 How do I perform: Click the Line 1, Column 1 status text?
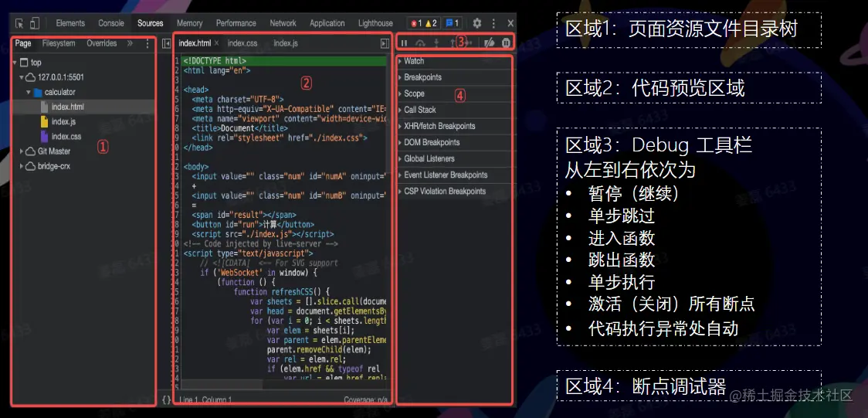[x=205, y=399]
